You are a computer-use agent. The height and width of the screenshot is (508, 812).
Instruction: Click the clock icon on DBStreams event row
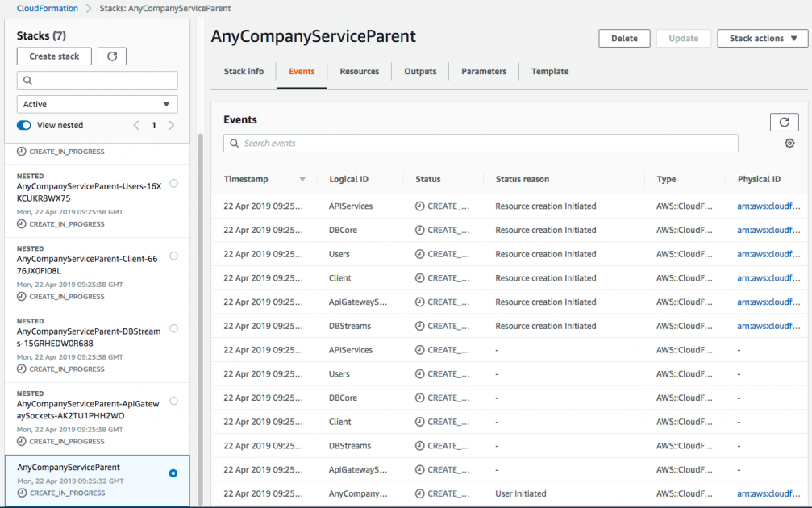point(421,326)
